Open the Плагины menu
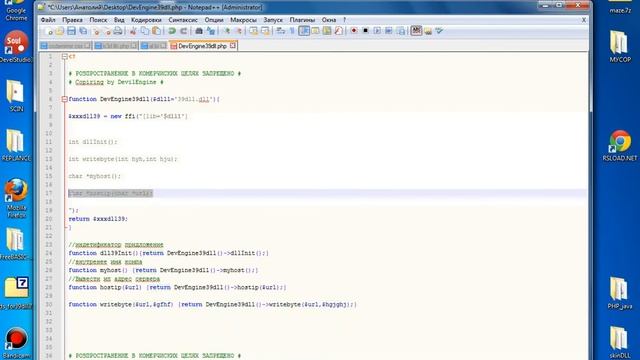This screenshot has width=640, height=360. pyautogui.click(x=302, y=20)
